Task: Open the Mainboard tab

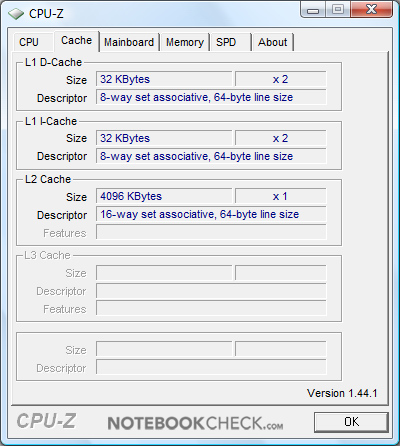Action: point(129,42)
